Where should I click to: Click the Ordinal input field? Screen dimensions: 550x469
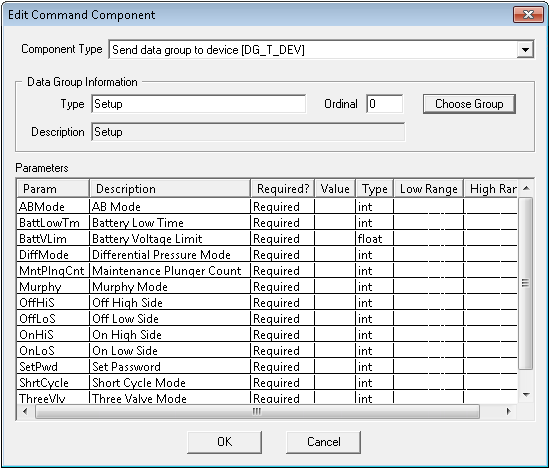point(384,104)
